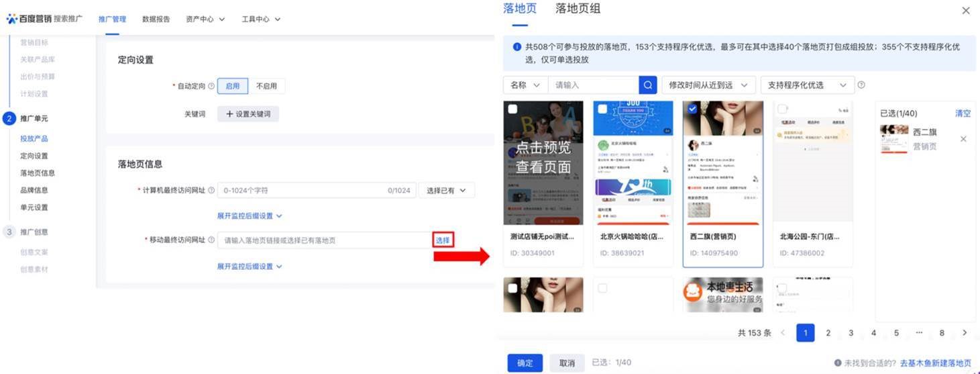Open the 选择已有 dropdown

pos(446,191)
